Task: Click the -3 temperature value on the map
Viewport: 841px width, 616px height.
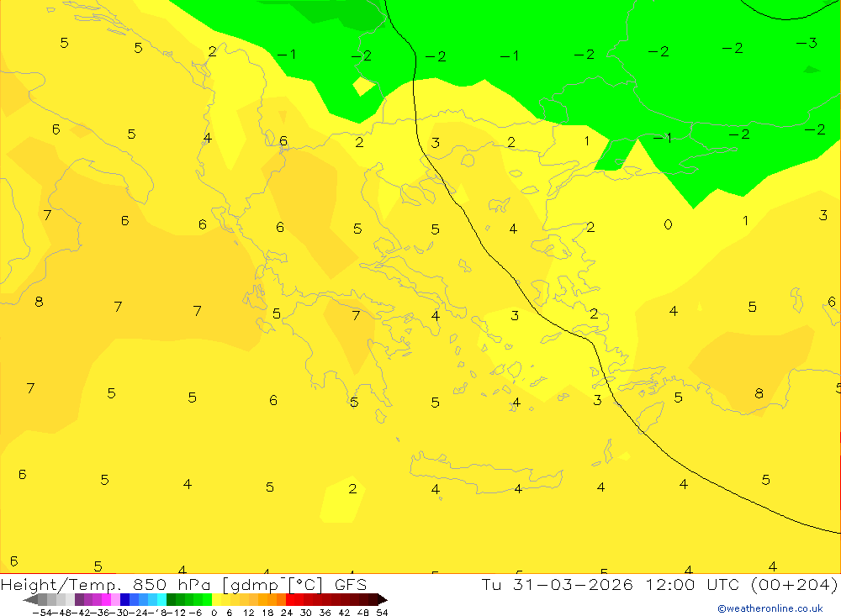Action: (807, 43)
